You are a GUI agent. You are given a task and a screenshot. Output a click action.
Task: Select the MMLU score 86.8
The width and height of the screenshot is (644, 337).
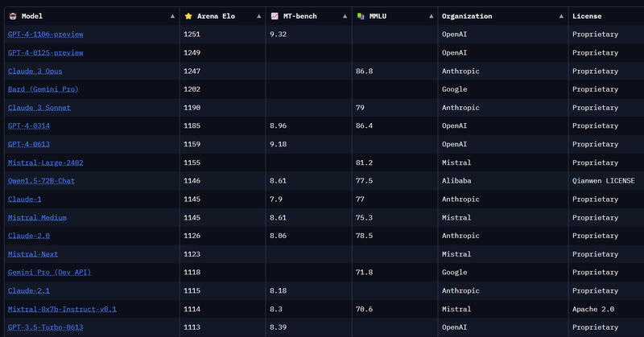365,72
